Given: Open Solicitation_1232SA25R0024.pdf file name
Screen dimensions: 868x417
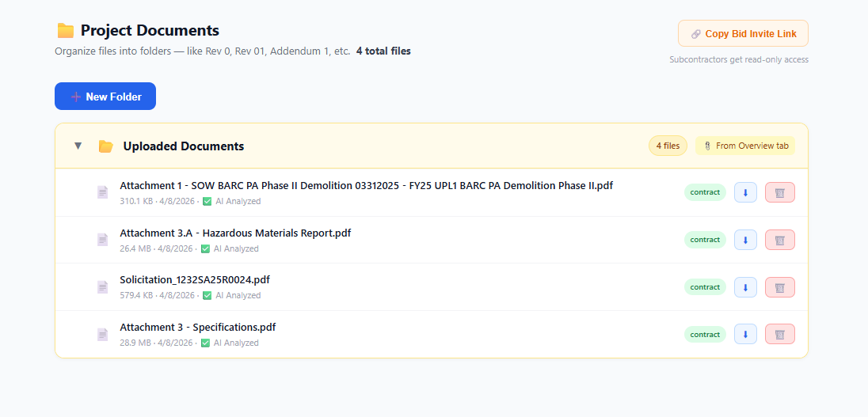Looking at the screenshot, I should tap(195, 279).
